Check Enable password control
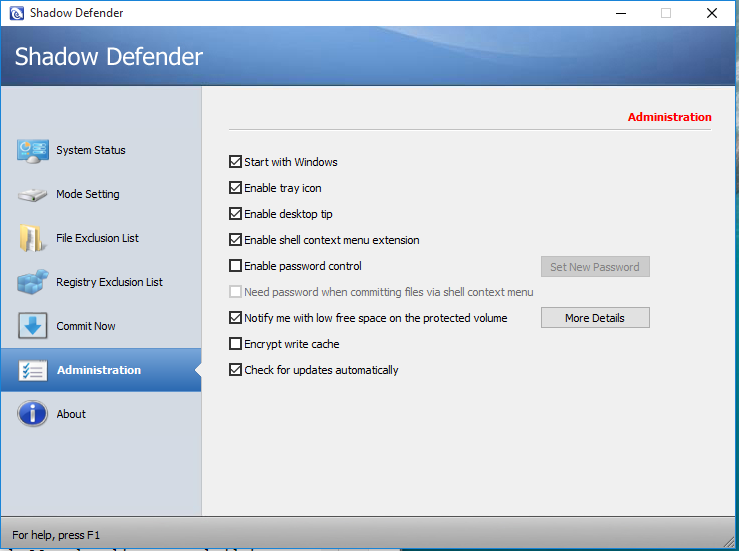Image resolution: width=739 pixels, height=551 pixels. (x=235, y=265)
